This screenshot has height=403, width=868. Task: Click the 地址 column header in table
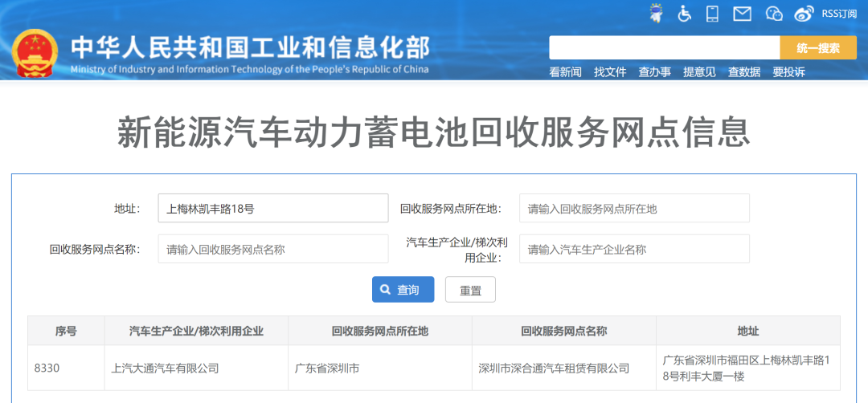point(748,331)
